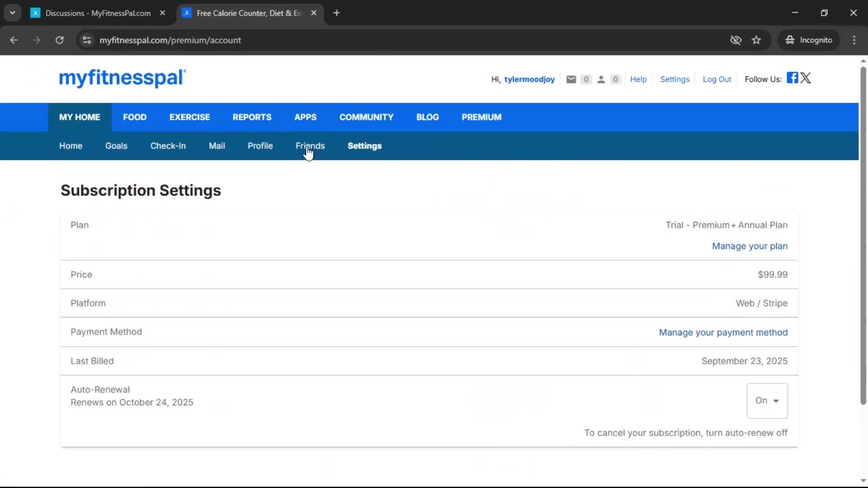
Task: Click the page vertical scrollbar thumb
Action: [863, 235]
